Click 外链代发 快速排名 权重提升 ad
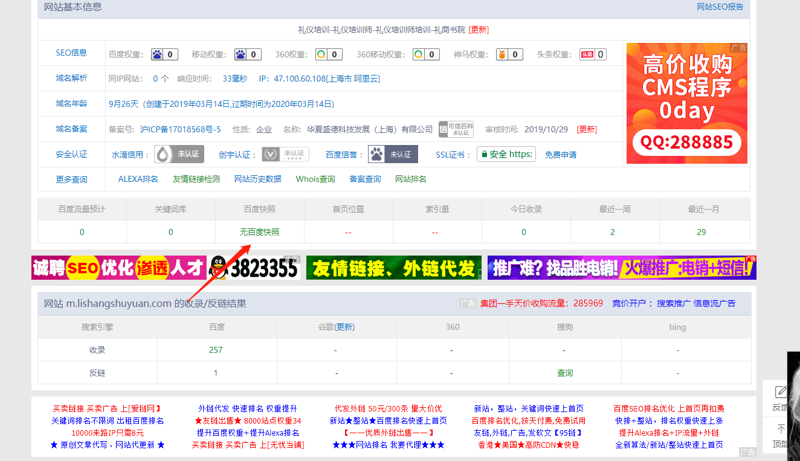The image size is (800, 461). coord(247,408)
